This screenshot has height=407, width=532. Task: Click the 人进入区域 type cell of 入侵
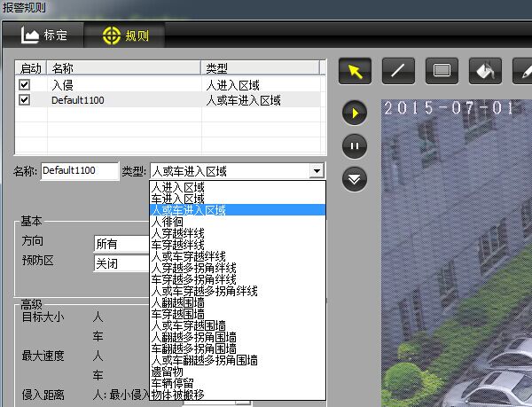(x=261, y=85)
